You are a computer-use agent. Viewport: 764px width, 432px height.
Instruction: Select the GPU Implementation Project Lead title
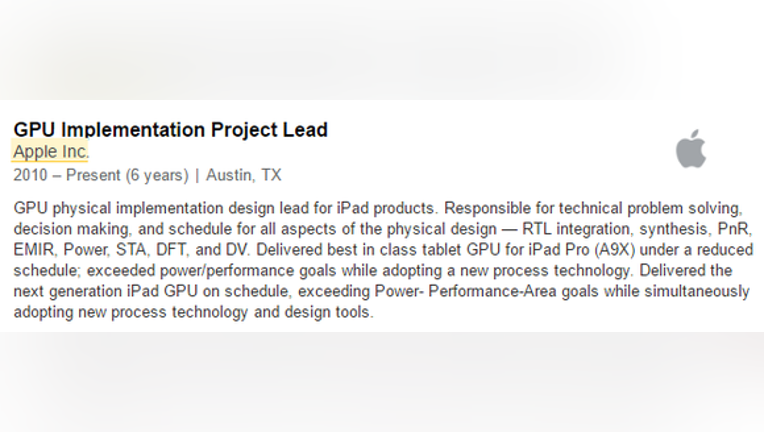tap(171, 130)
